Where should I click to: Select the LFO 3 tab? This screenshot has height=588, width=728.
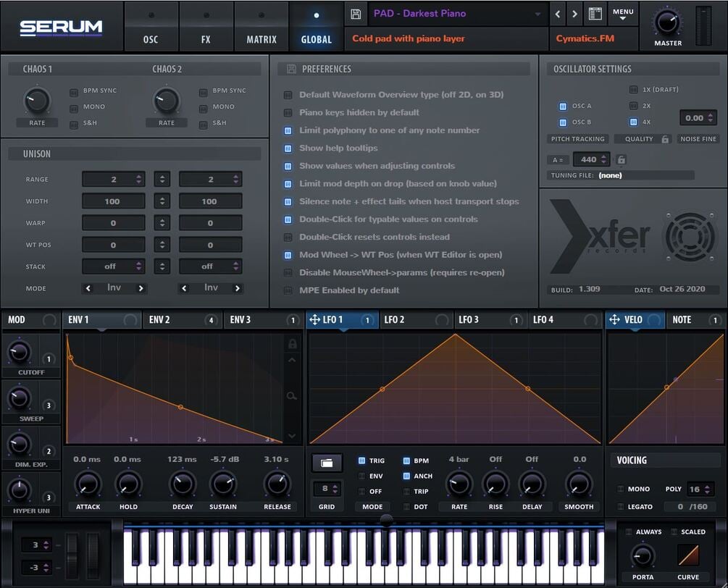click(x=490, y=320)
